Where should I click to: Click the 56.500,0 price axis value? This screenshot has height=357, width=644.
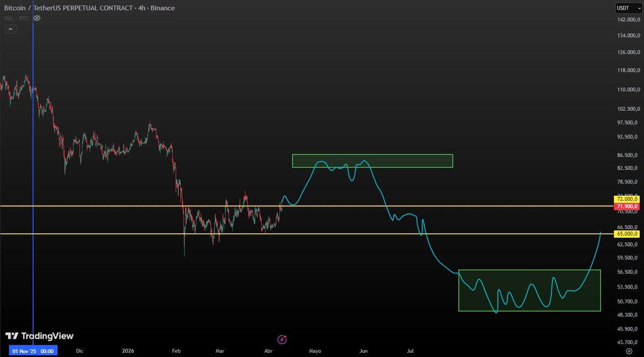coord(628,272)
